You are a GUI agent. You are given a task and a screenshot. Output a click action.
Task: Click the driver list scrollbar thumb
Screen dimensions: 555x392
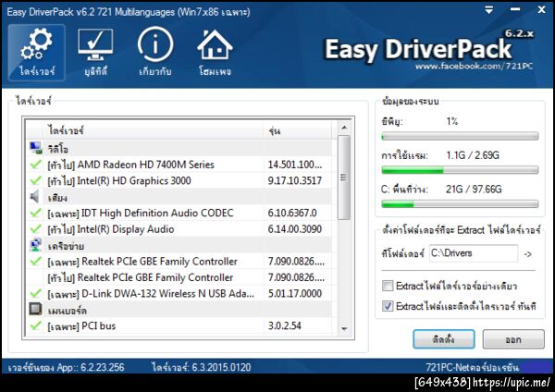[x=344, y=178]
